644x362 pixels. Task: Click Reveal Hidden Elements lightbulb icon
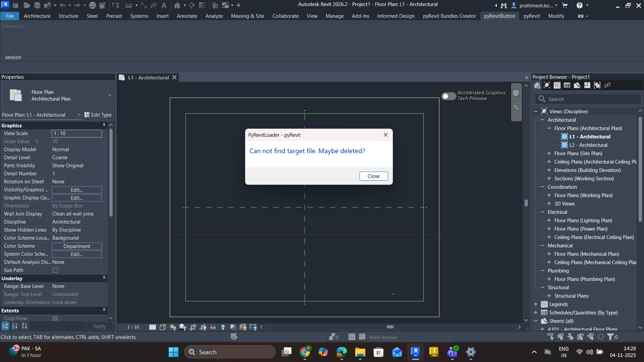(x=223, y=327)
